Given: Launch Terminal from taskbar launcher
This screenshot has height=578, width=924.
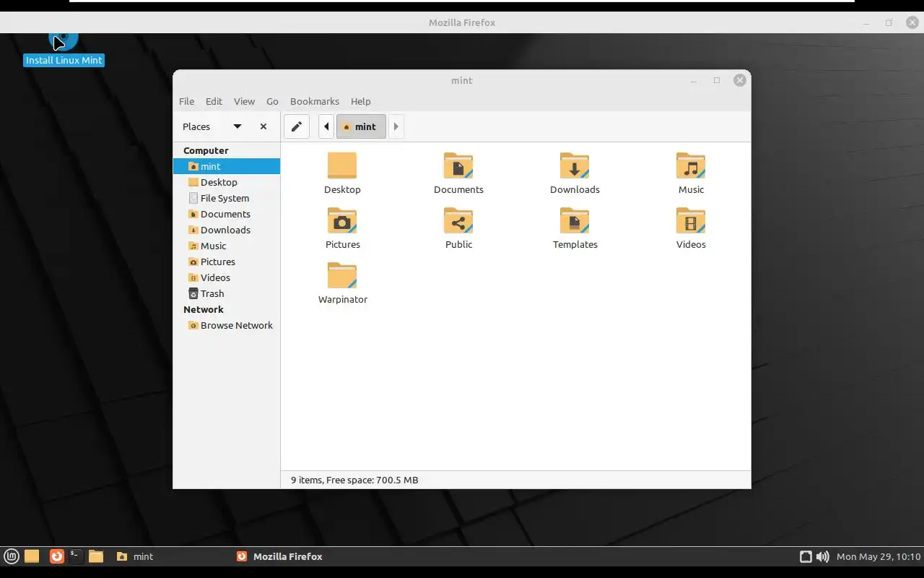Looking at the screenshot, I should (x=76, y=556).
